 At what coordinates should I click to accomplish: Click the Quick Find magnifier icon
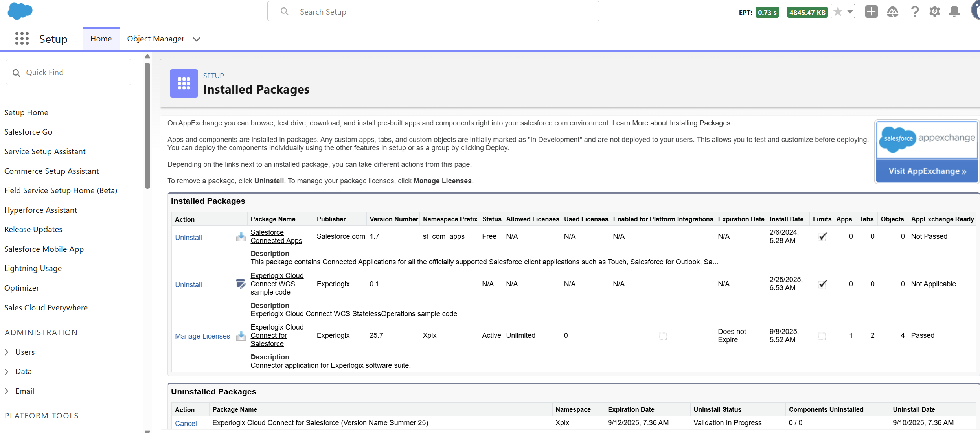pyautogui.click(x=17, y=73)
